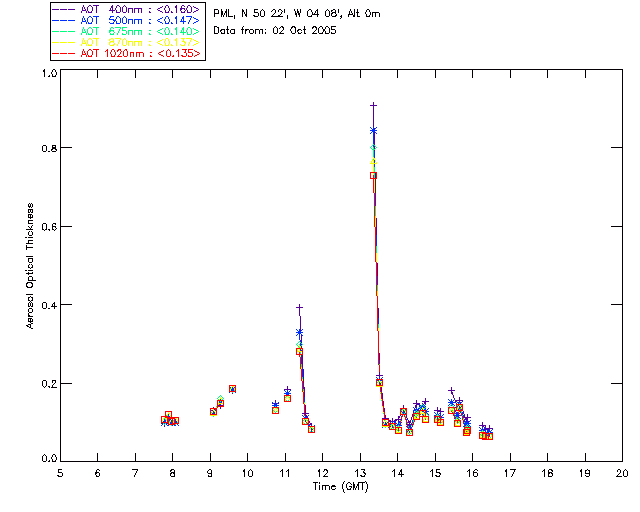Viewport: 640px width, 512px height.
Task: Click the 400nm plus marker near 0.39
Action: click(x=300, y=307)
